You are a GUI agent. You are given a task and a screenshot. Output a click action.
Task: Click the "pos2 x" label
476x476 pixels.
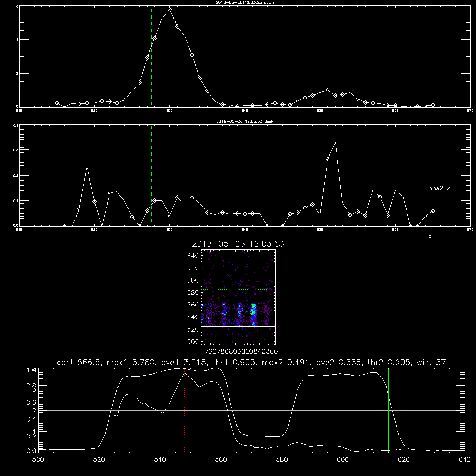[439, 188]
